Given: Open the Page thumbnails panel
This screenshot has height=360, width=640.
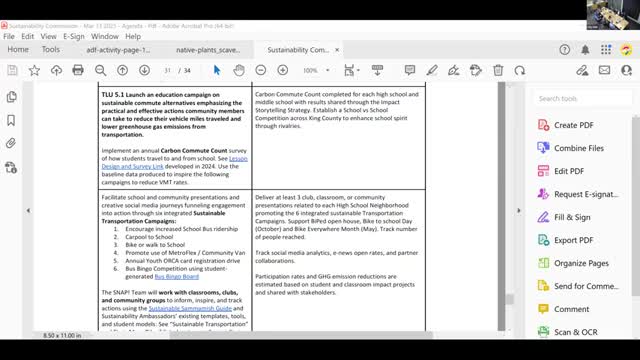Looking at the screenshot, I should click(x=11, y=97).
